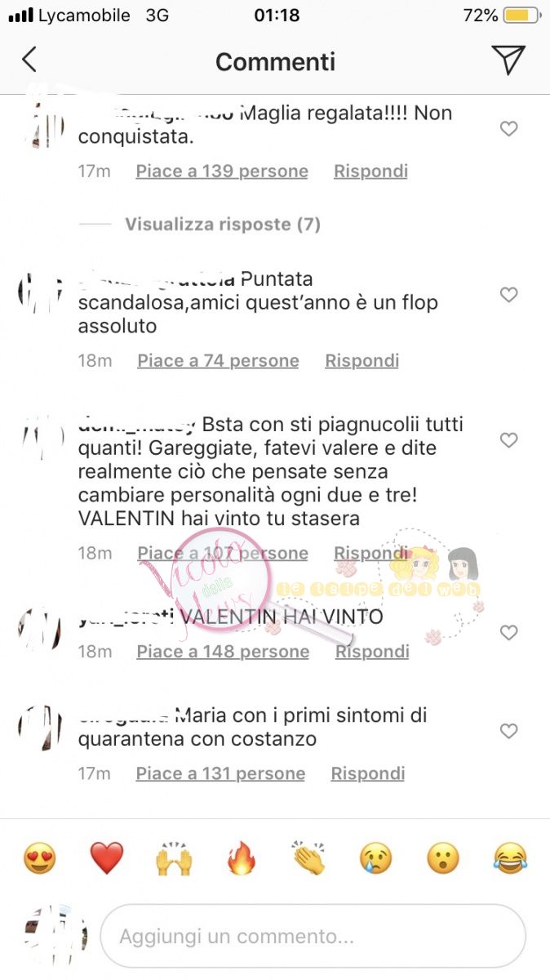Open direct messages via paper plane icon
This screenshot has height=980, width=550.
508,60
